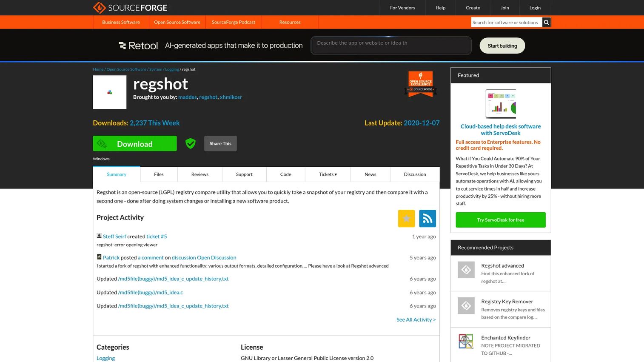Switch to the Files tab
The width and height of the screenshot is (644, 362).
159,174
